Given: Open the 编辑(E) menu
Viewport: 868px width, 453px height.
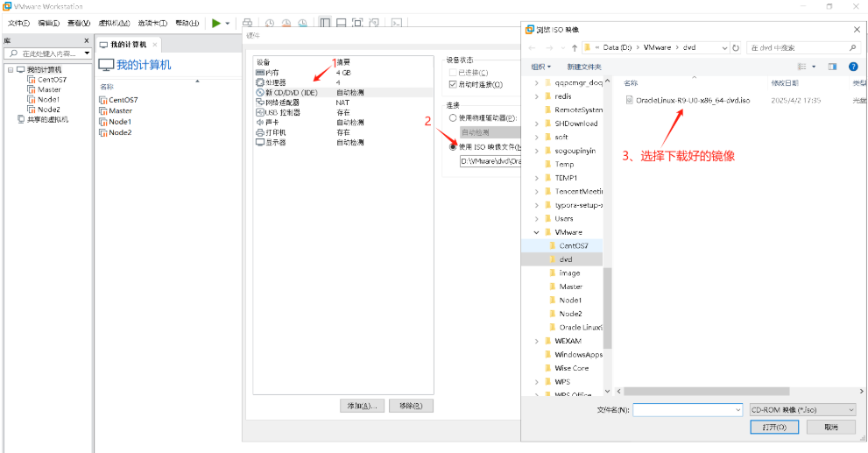Looking at the screenshot, I should [49, 24].
